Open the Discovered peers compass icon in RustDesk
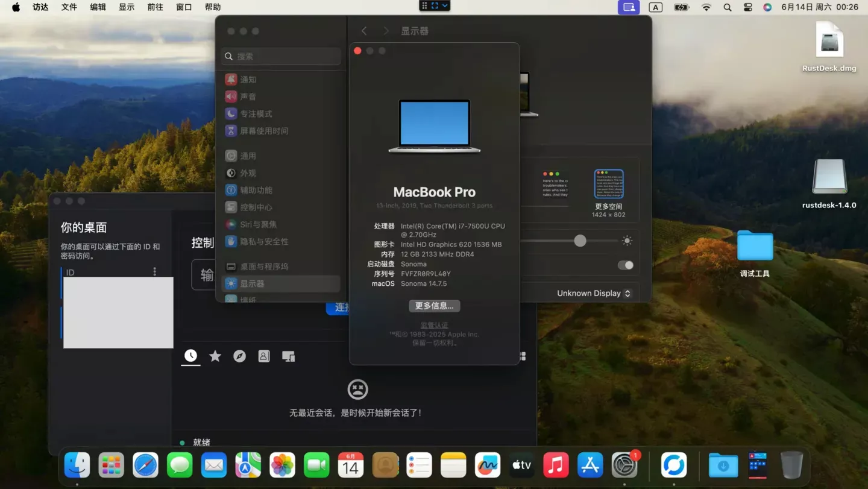Viewport: 868px width, 489px height. 239,356
